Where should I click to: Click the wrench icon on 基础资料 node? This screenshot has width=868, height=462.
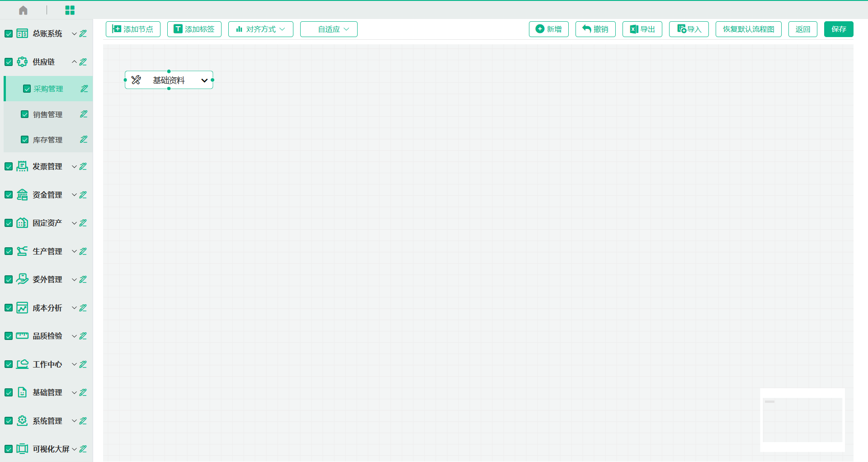(x=136, y=80)
